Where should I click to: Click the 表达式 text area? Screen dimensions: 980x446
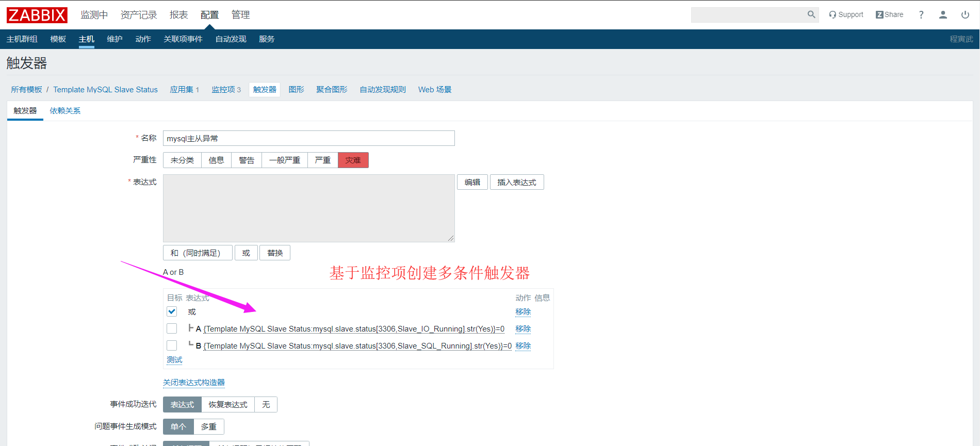coord(309,208)
